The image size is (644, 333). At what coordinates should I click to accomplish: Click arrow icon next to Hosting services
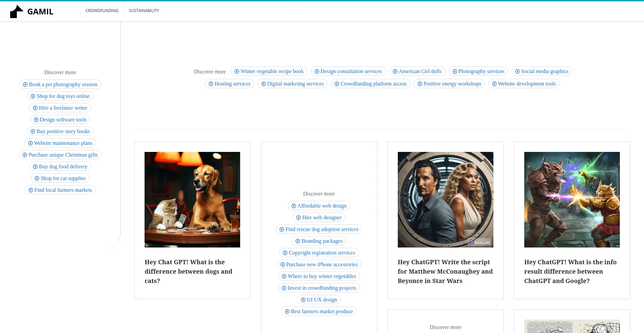pos(211,84)
